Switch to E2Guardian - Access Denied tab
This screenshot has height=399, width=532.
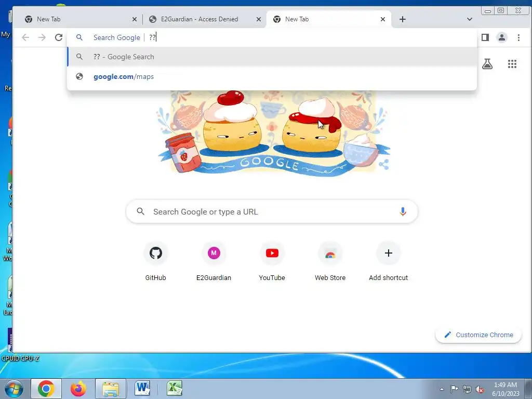point(205,19)
